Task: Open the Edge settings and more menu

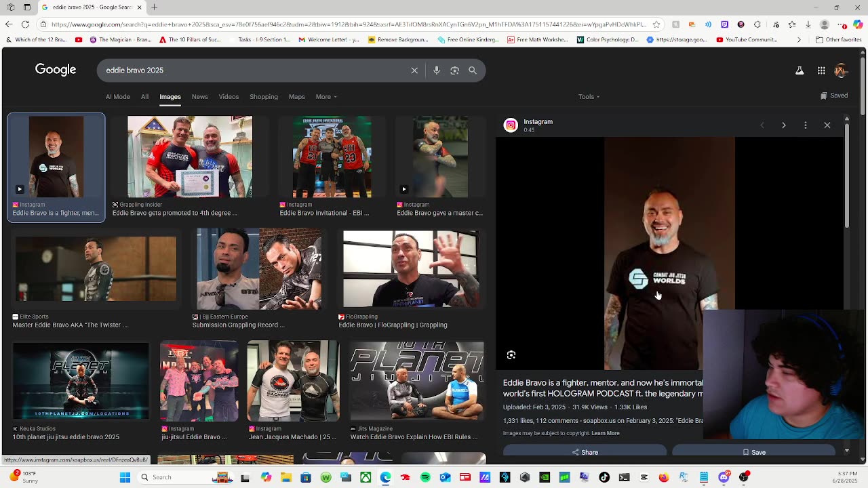Action: 841,24
